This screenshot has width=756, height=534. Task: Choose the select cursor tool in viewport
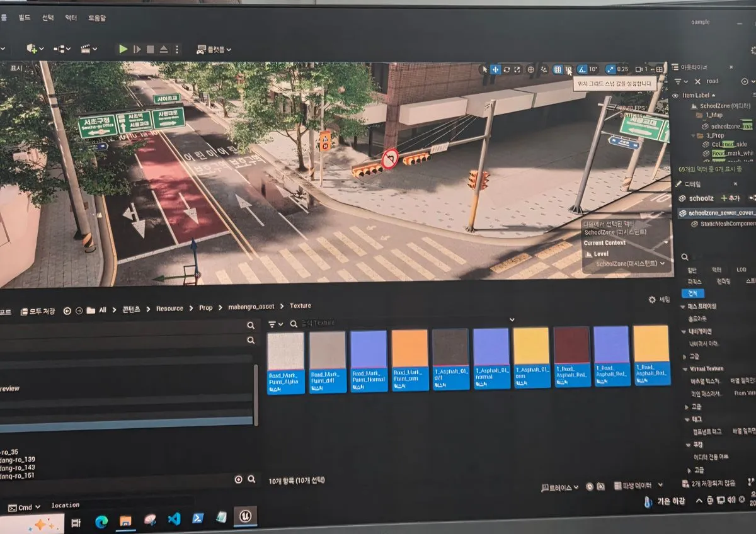pos(484,69)
